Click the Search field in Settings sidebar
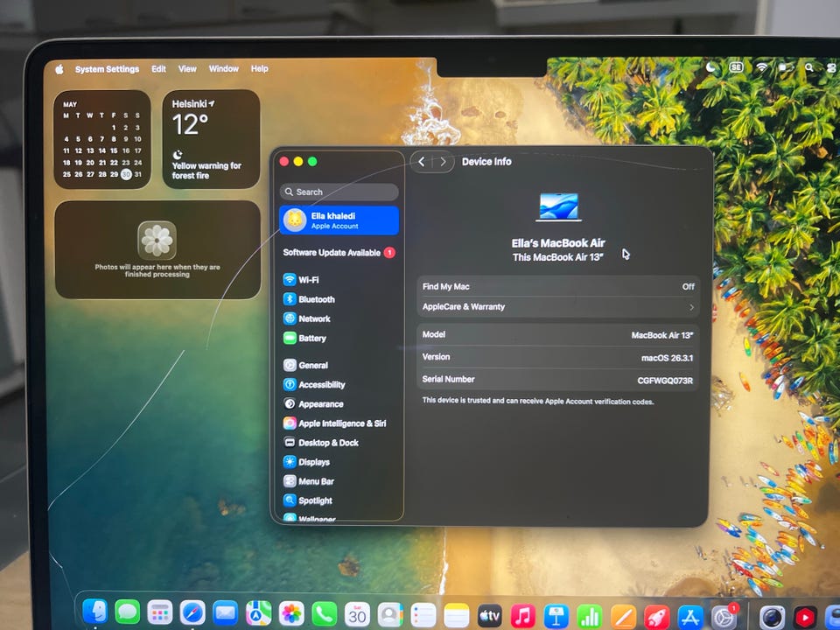 click(x=339, y=192)
